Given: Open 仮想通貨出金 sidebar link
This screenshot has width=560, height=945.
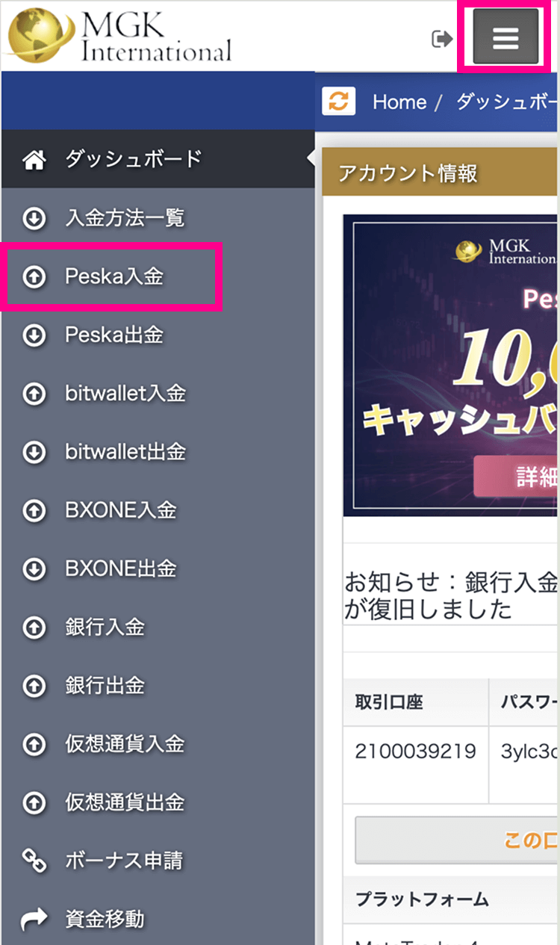Looking at the screenshot, I should pyautogui.click(x=158, y=803).
